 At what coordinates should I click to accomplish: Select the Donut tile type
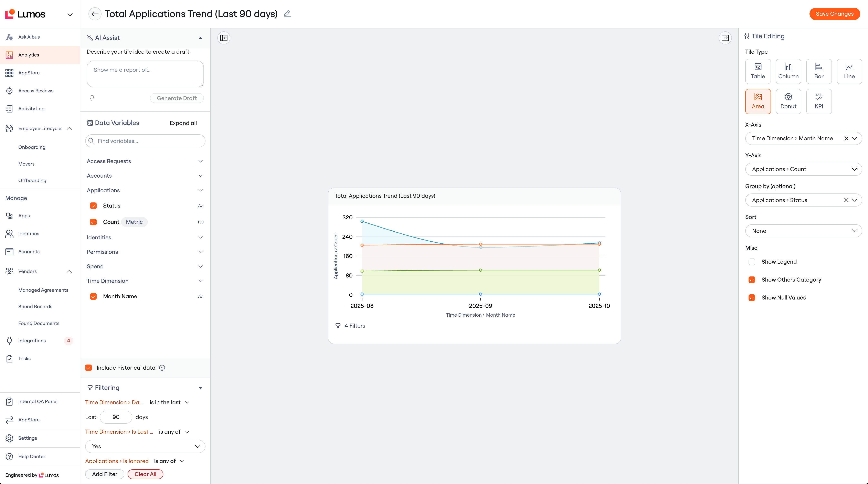(788, 102)
